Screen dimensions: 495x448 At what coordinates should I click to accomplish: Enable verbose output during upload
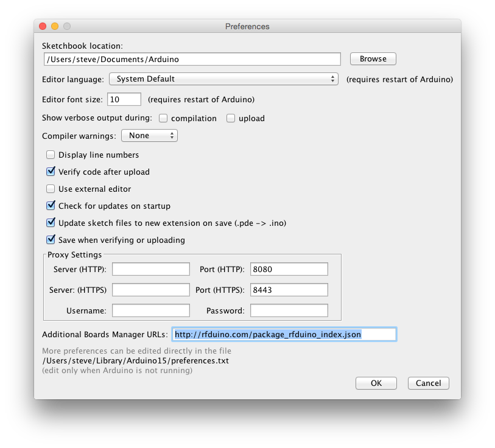coord(231,119)
